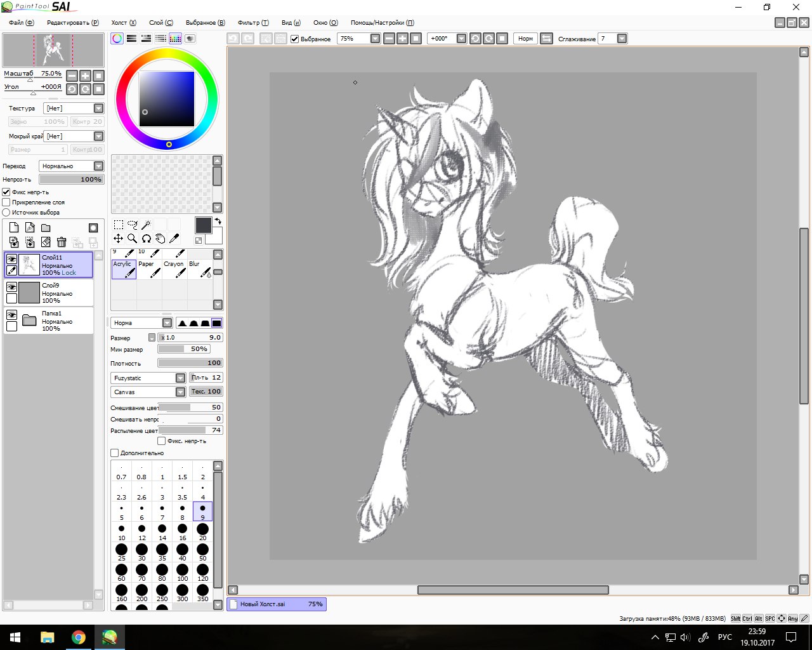Image resolution: width=812 pixels, height=650 pixels.
Task: Select the Blur brush
Action: tap(200, 269)
